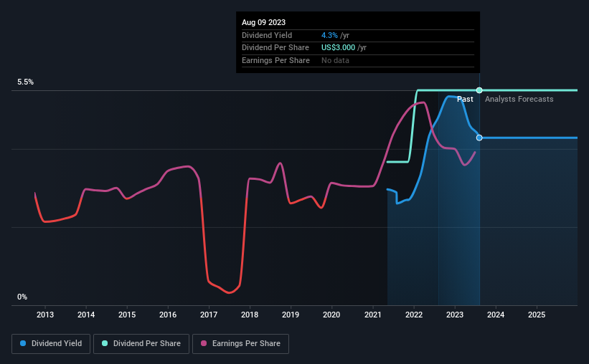Click the 5.5% y-axis label
This screenshot has width=589, height=364.
(25, 82)
